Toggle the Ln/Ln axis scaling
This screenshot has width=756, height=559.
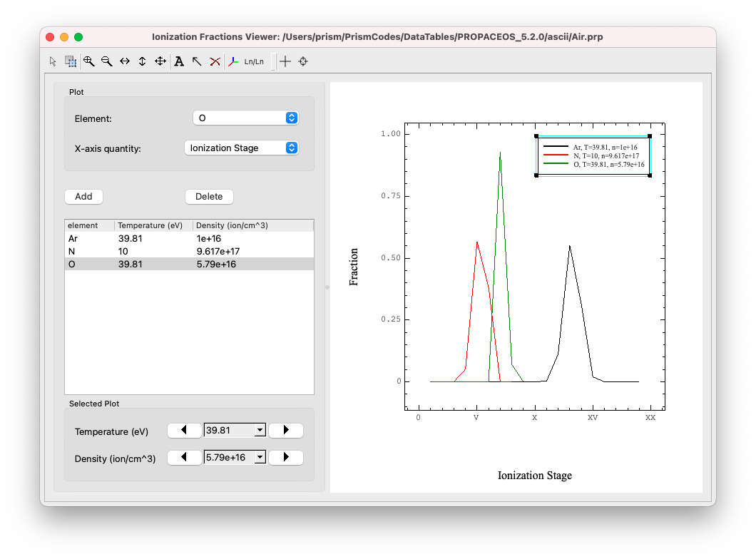(x=254, y=61)
